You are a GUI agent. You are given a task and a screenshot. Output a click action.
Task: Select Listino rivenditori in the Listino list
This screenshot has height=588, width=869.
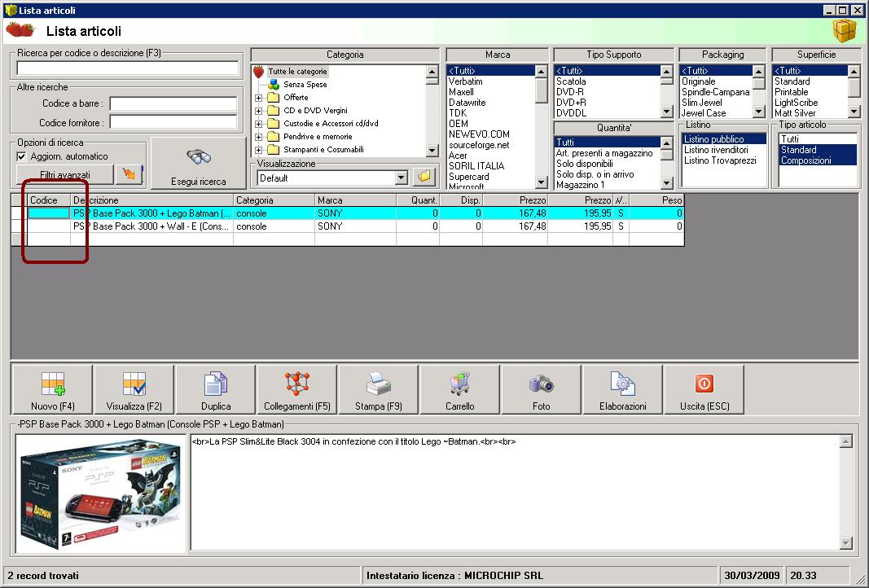coord(716,150)
